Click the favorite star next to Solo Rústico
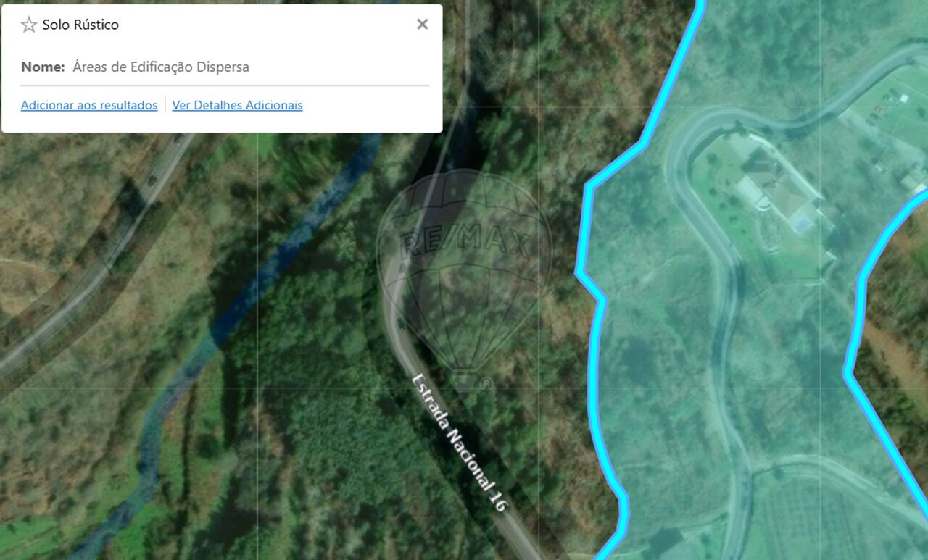The width and height of the screenshot is (928, 560). tap(29, 25)
